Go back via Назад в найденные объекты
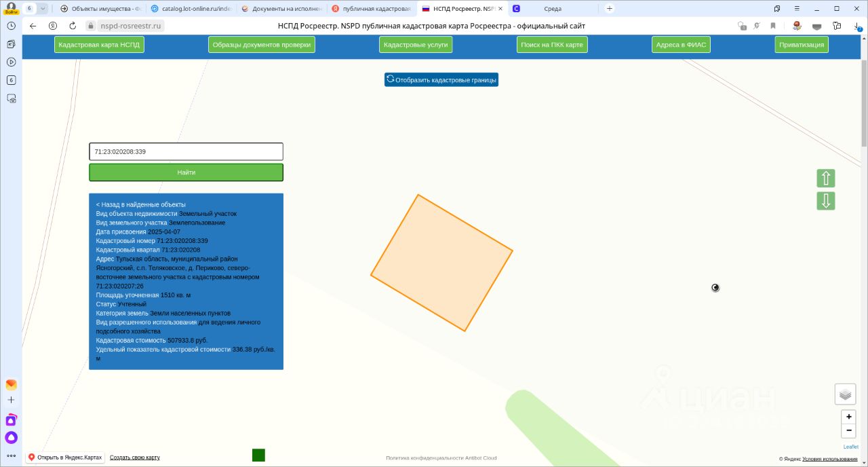868x467 pixels. 141,204
